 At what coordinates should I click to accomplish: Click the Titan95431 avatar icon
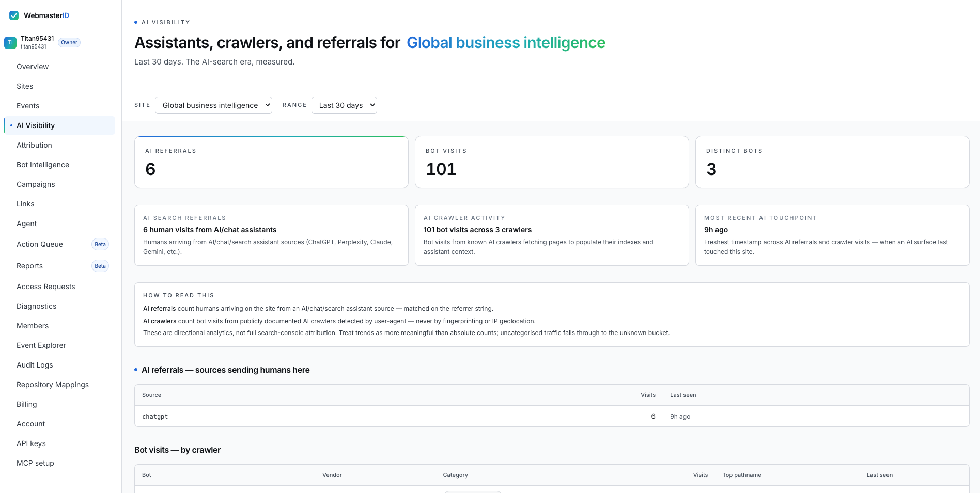pyautogui.click(x=10, y=42)
